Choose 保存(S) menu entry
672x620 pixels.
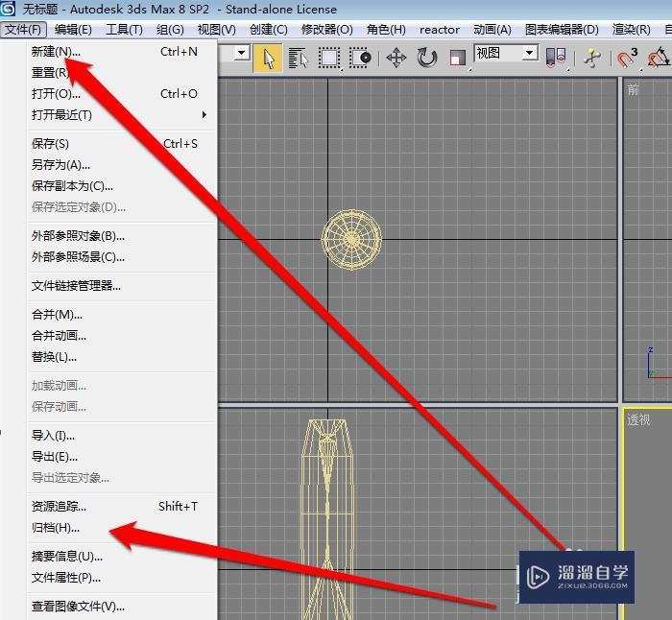pyautogui.click(x=122, y=144)
